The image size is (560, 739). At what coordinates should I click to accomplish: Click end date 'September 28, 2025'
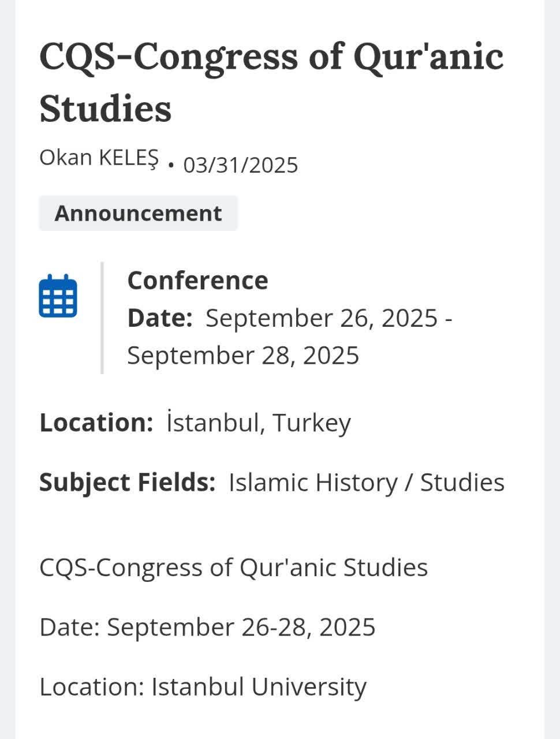(x=243, y=355)
